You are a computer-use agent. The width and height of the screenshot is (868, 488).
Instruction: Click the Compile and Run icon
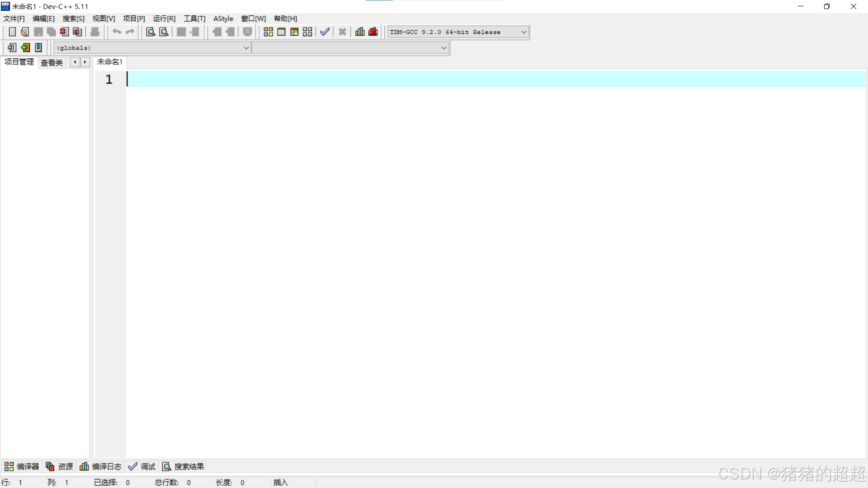click(x=294, y=32)
